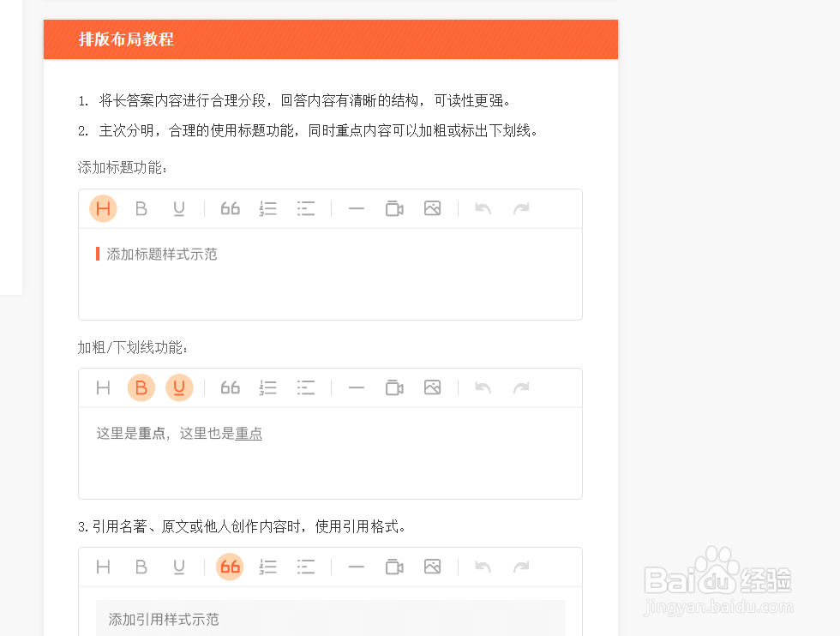Select the bullet list icon in the second editor
This screenshot has width=840, height=636.
[x=306, y=387]
